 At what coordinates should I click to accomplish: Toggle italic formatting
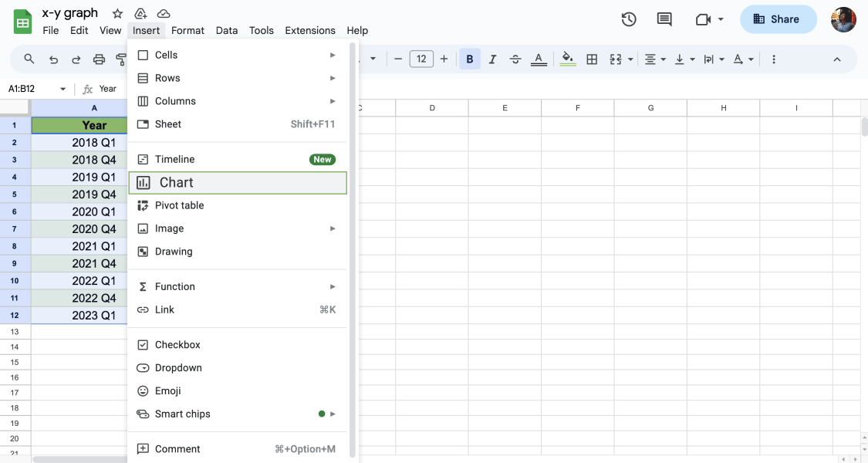[x=492, y=59]
